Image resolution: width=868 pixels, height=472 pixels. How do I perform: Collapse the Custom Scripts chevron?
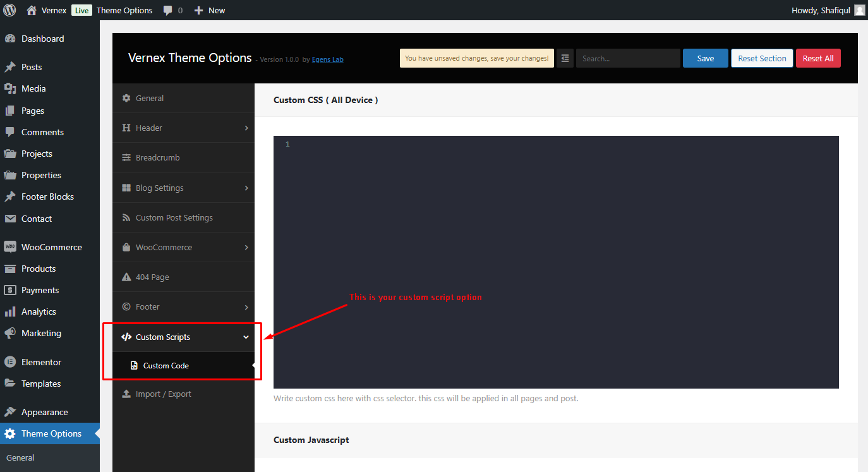pyautogui.click(x=246, y=337)
